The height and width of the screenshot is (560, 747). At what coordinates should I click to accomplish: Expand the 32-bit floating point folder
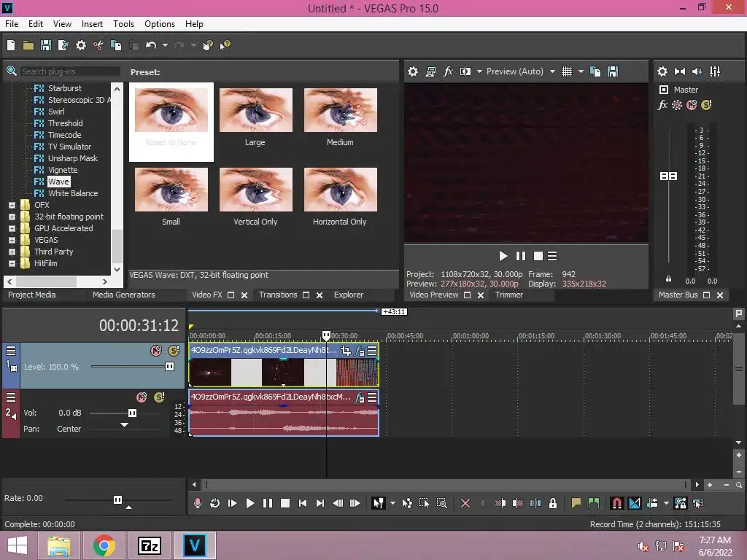(x=12, y=217)
